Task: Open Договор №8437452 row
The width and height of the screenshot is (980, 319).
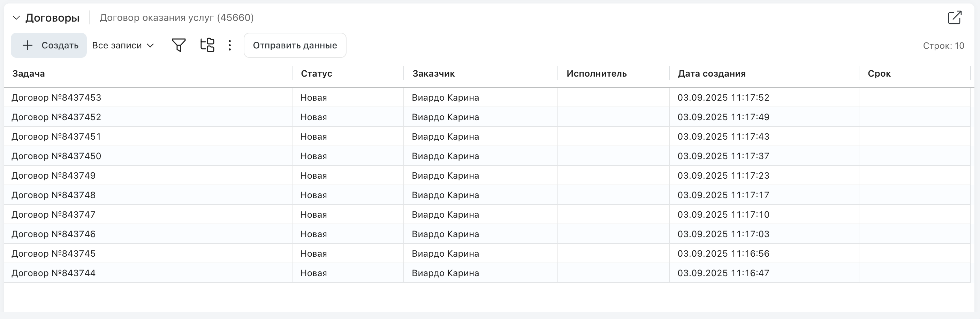Action: pos(487,117)
